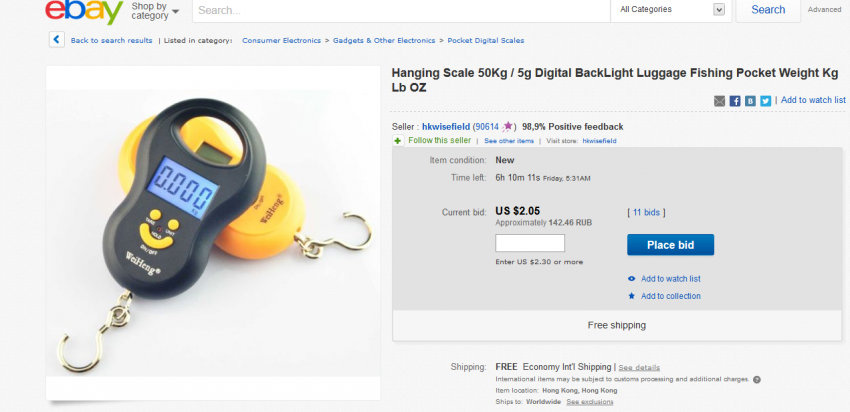Open Pocket Digital Scales breadcrumb
Viewport: 850px width, 412px height.
pyautogui.click(x=486, y=41)
